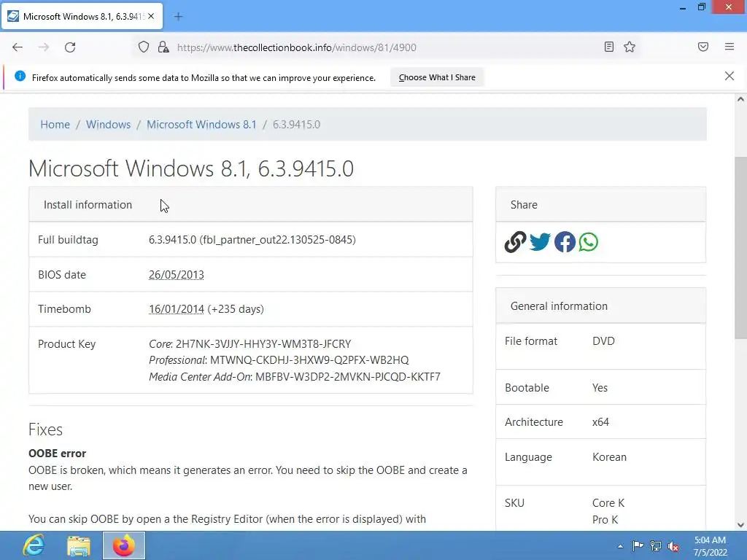Screen dimensions: 747x560
Task: Click the Fixes section heading
Action: [45, 429]
